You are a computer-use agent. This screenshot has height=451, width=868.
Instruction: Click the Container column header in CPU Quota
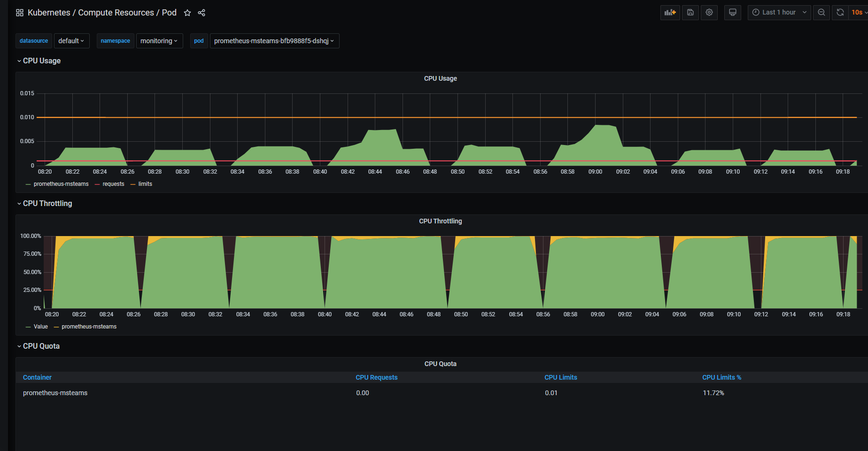37,377
